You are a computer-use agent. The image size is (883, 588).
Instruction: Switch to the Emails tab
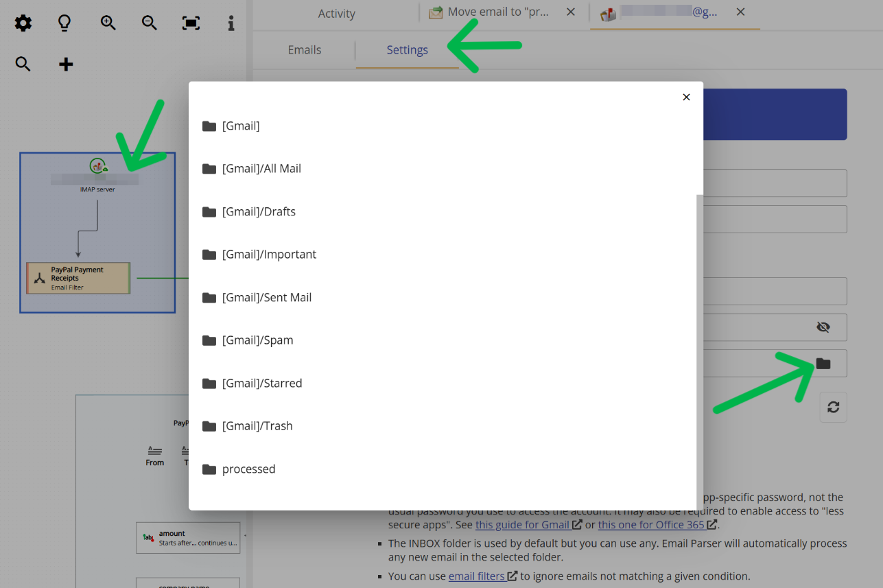(304, 49)
